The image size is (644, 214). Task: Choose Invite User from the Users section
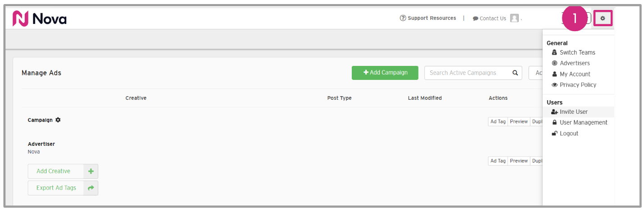573,112
